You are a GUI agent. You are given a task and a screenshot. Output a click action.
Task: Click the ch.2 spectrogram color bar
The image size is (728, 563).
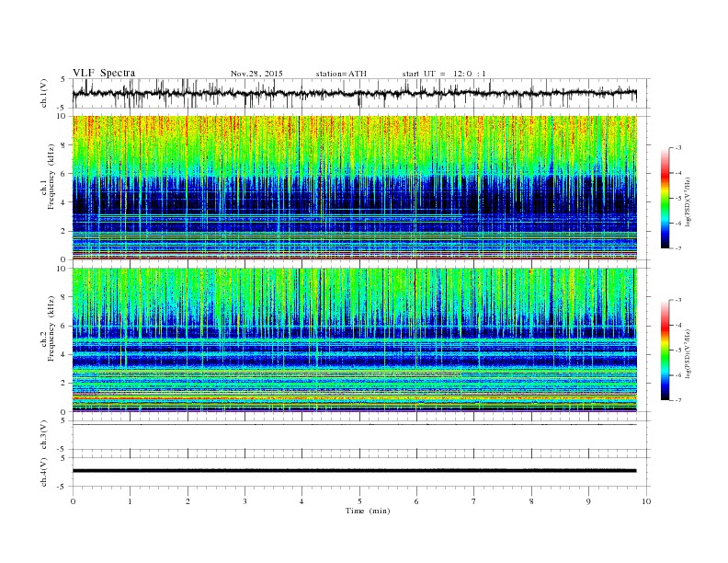[665, 350]
